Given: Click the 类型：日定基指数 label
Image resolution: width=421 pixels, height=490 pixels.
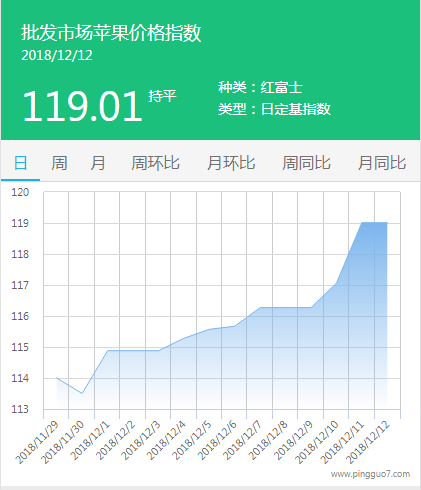Looking at the screenshot, I should point(274,109).
